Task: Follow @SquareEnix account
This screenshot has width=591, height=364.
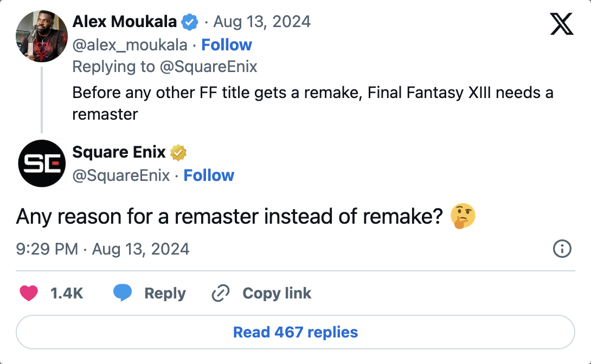Action: tap(209, 175)
